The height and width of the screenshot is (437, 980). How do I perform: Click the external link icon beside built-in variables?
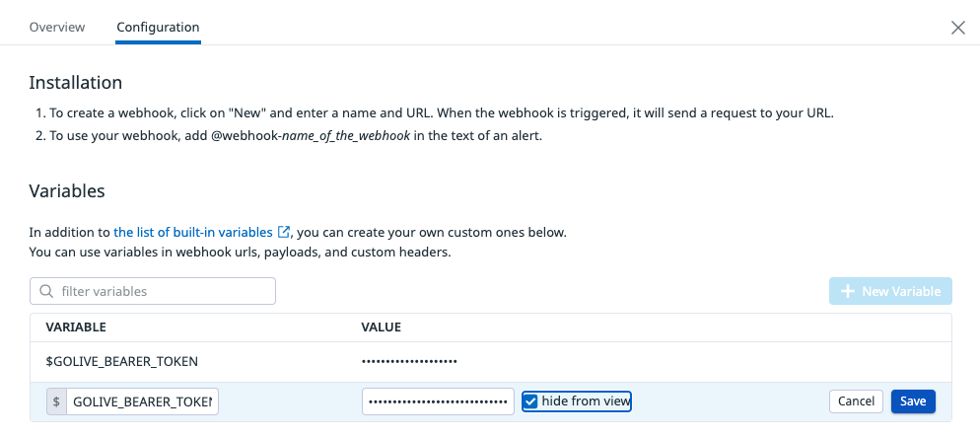(284, 233)
